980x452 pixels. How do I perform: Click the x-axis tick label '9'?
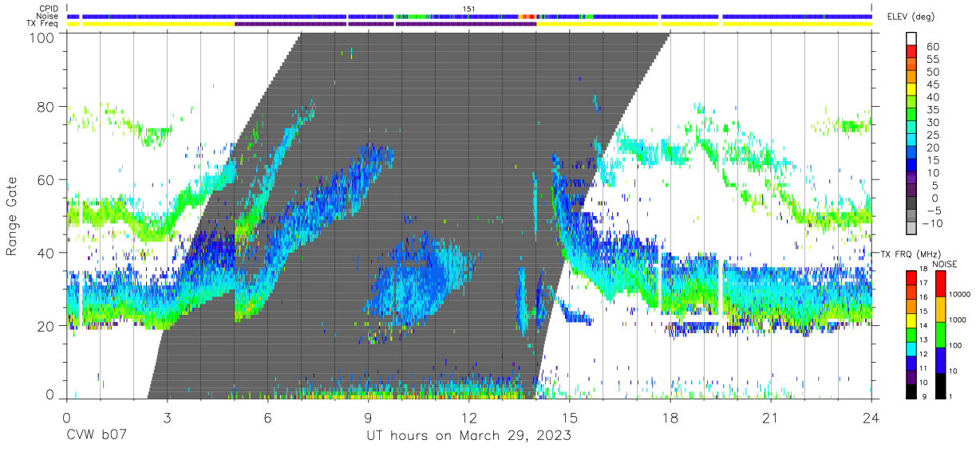point(369,418)
